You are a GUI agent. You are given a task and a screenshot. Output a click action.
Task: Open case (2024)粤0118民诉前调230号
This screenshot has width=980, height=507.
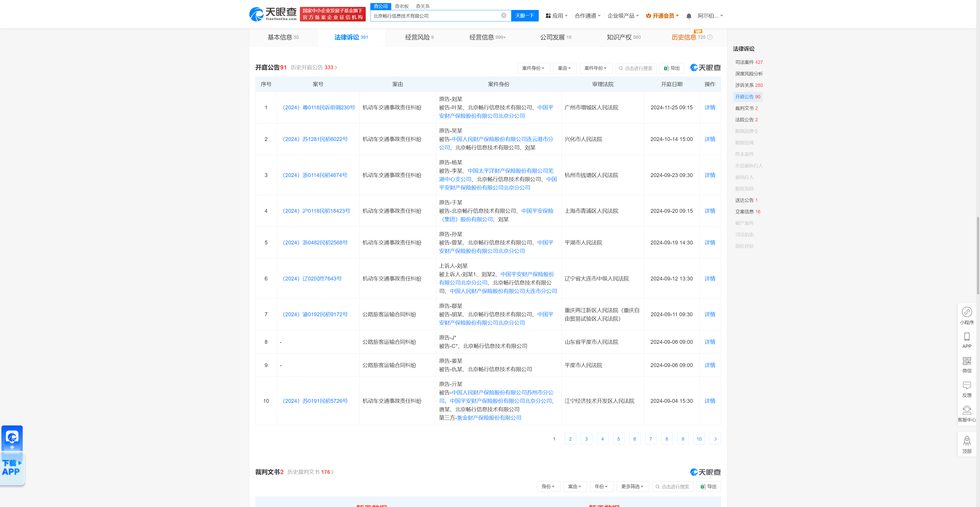319,107
